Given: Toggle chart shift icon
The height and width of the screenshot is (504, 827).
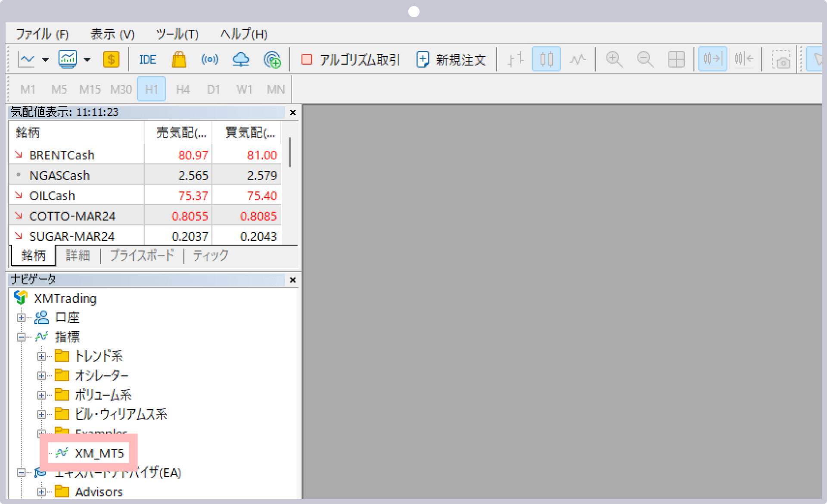Looking at the screenshot, I should tap(744, 59).
